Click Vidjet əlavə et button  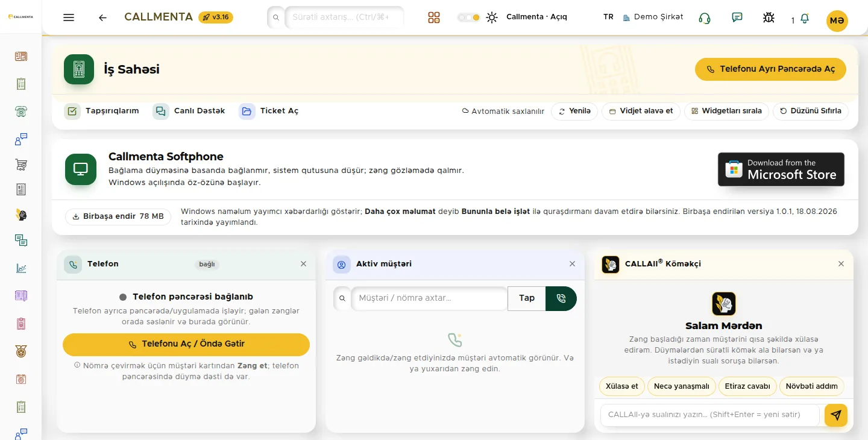[641, 112]
